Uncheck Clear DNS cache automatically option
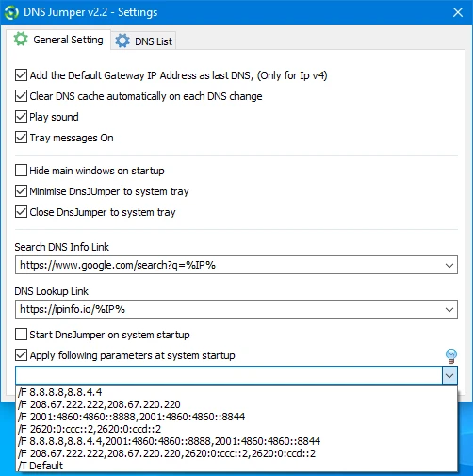473x476 pixels. click(21, 96)
